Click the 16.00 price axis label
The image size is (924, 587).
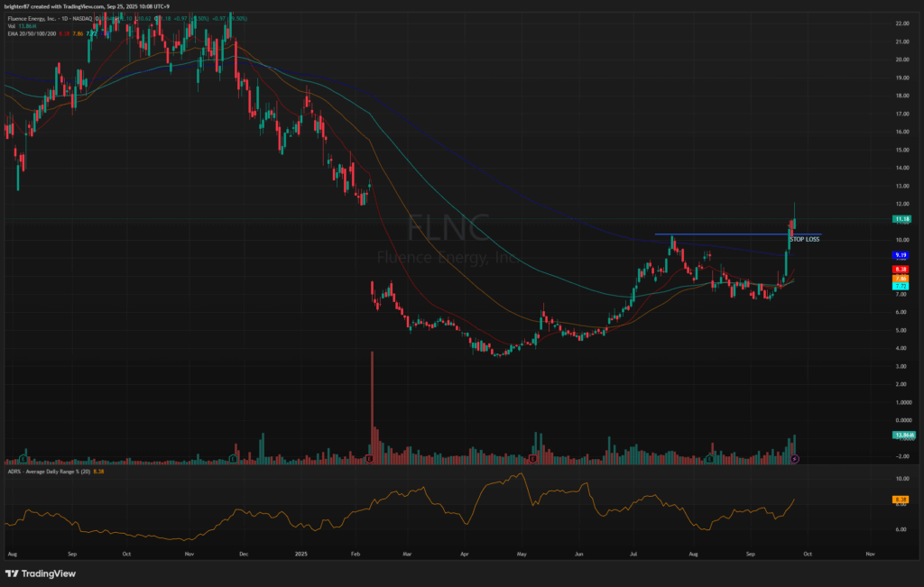click(x=901, y=132)
